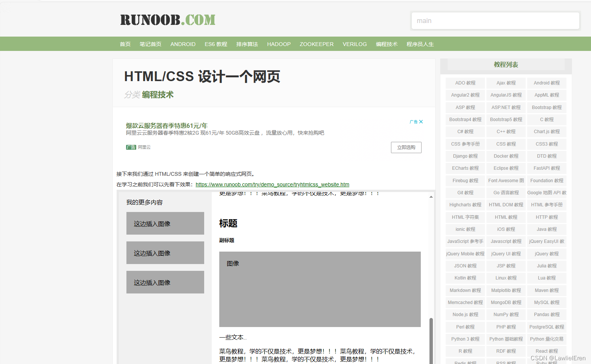Image resolution: width=591 pixels, height=364 pixels.
Task: Click the 阿里云 advertiser link
Action: (144, 147)
